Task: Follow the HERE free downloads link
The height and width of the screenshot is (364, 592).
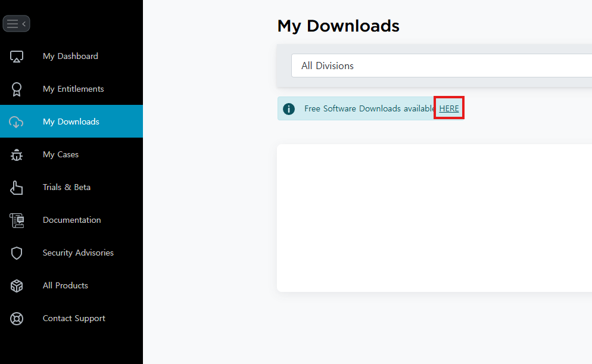Action: click(449, 109)
